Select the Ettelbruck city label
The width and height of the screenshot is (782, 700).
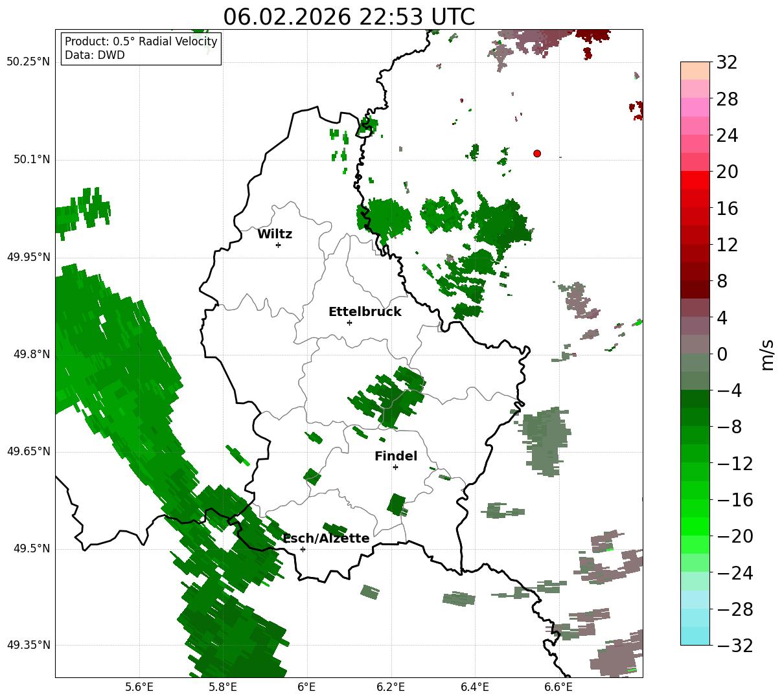[365, 312]
